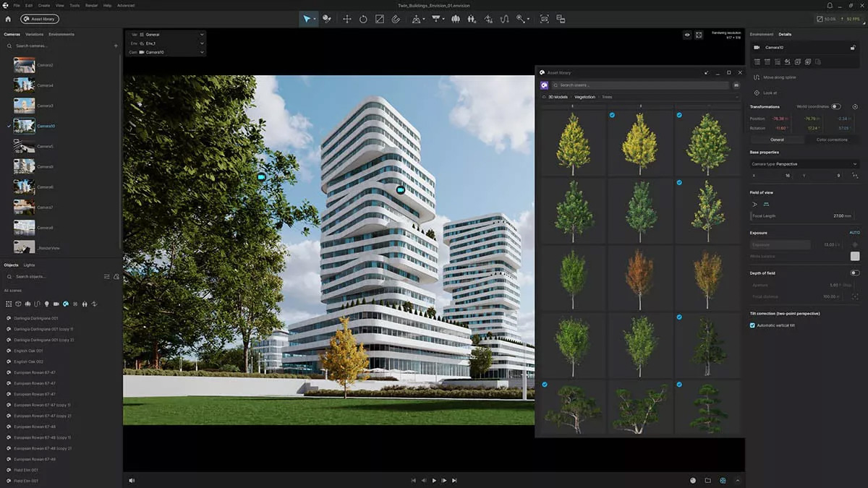
Task: Open the Var General dropdown
Action: (166, 34)
